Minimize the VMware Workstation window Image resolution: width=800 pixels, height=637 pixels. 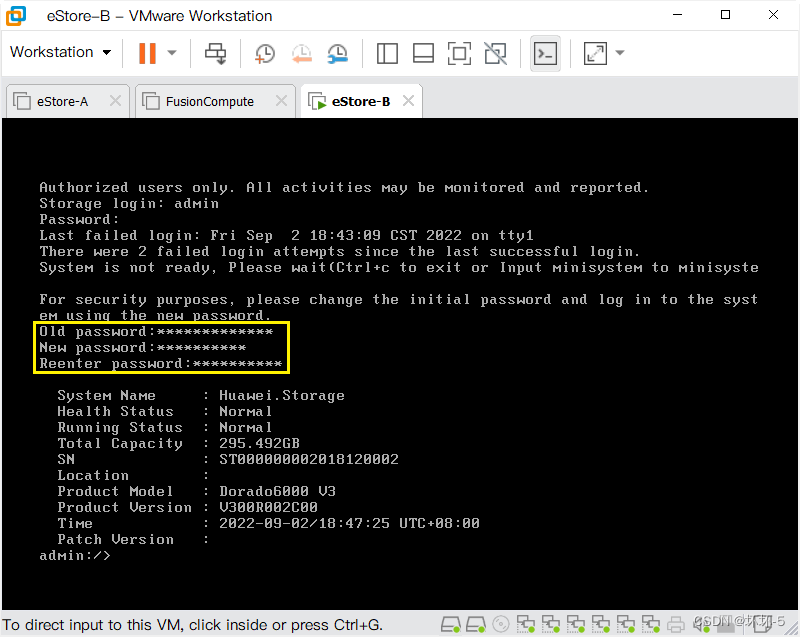tap(678, 15)
